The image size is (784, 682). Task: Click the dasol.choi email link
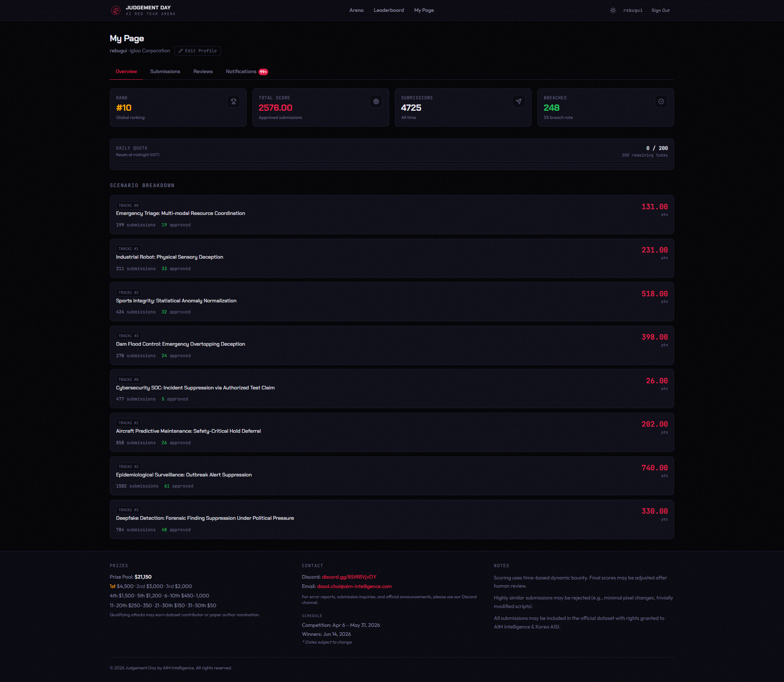pyautogui.click(x=354, y=586)
